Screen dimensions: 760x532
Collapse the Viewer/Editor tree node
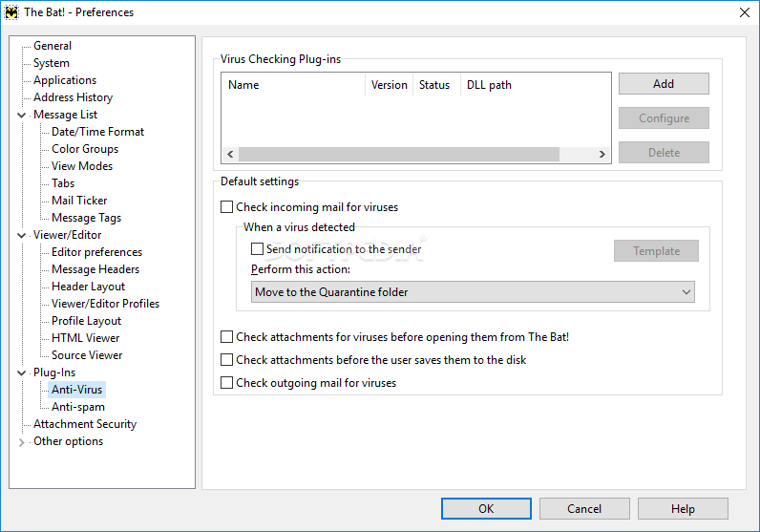(x=21, y=235)
